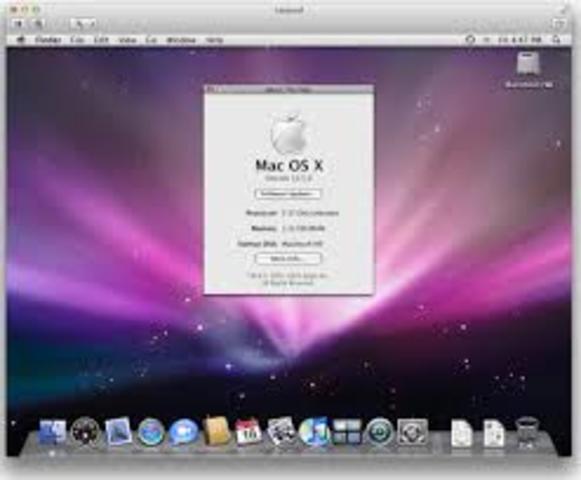This screenshot has height=480, width=581.
Task: Open Time Machine in the Dock
Action: click(x=379, y=432)
